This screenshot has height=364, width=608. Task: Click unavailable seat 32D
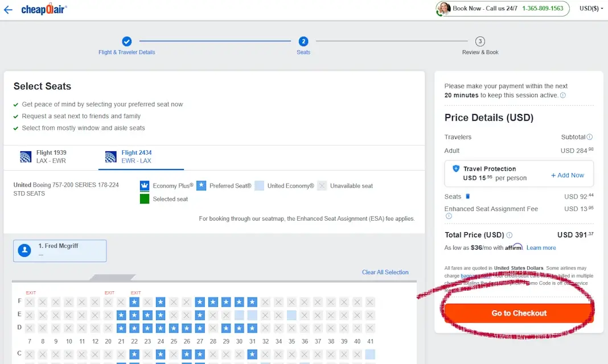(x=265, y=328)
